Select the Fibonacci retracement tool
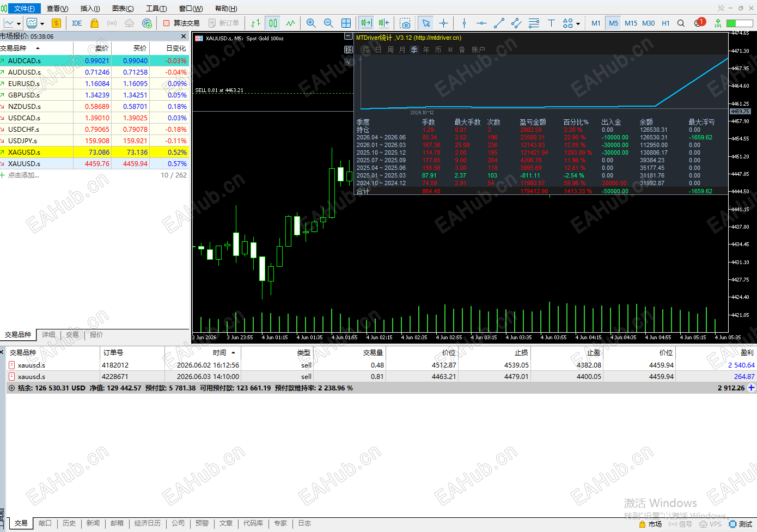The width and height of the screenshot is (757, 532). 534,23
